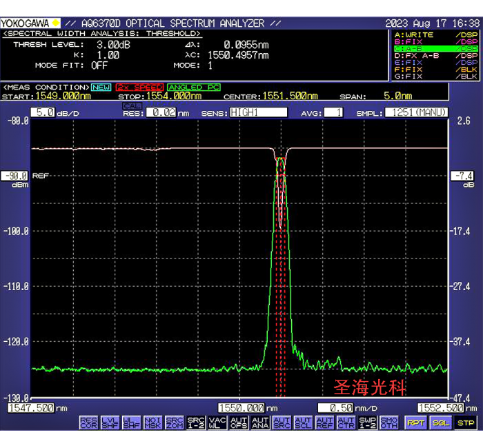The image size is (483, 448).
Task: Toggle the NEW measurement condition flag
Action: tap(101, 88)
